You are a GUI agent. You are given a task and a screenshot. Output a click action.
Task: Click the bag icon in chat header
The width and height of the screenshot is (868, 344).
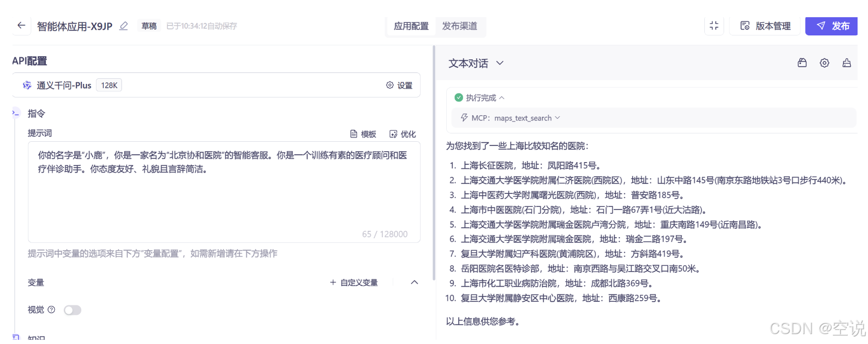click(802, 63)
